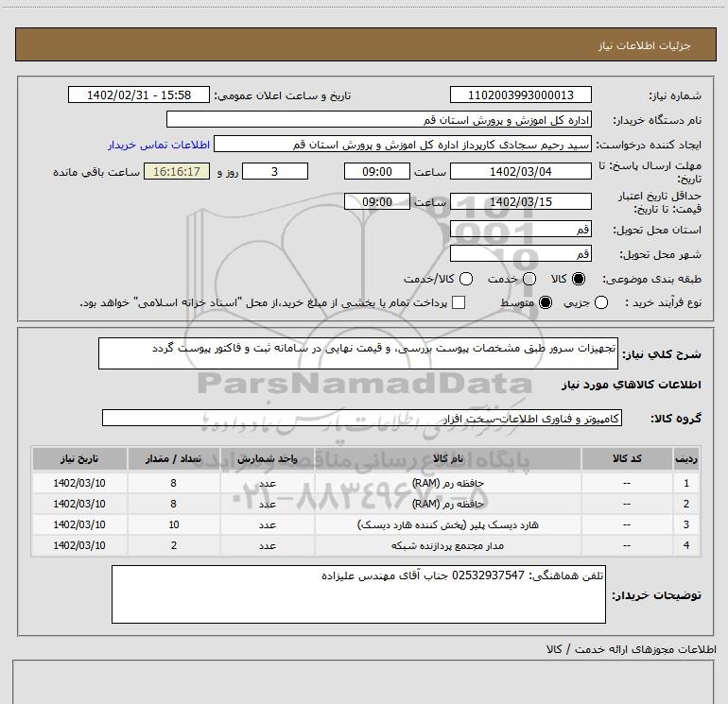
Task: Open the اطلاعات تماس خریدار link
Action: 159,145
